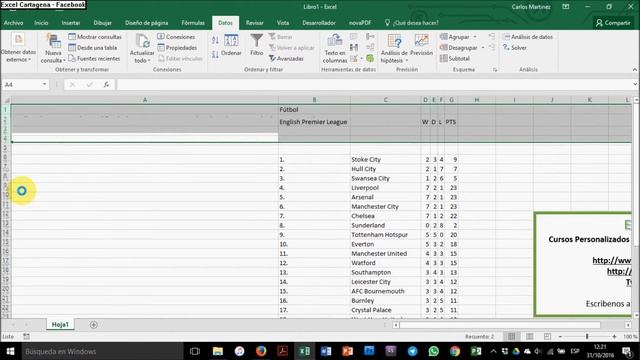Click the Búsqueda en Windows search box
Viewport: 640px width, 360px height.
point(102,351)
